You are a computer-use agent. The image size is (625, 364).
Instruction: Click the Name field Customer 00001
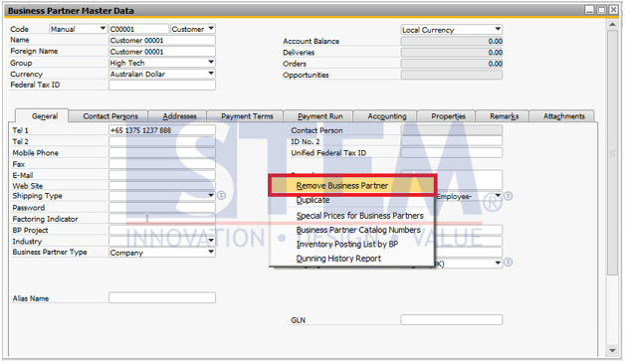point(162,40)
